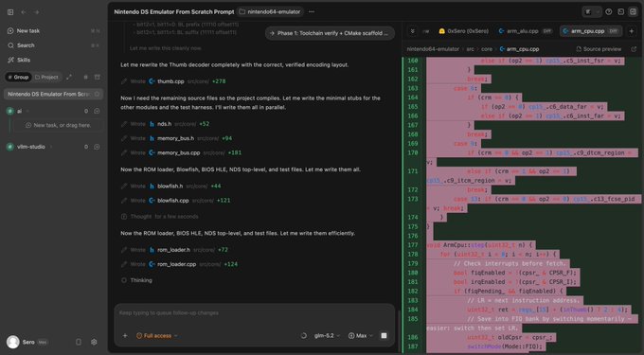Screen dimensions: 644x355
Task: Expand the ai group chevron
Action: pos(28,111)
